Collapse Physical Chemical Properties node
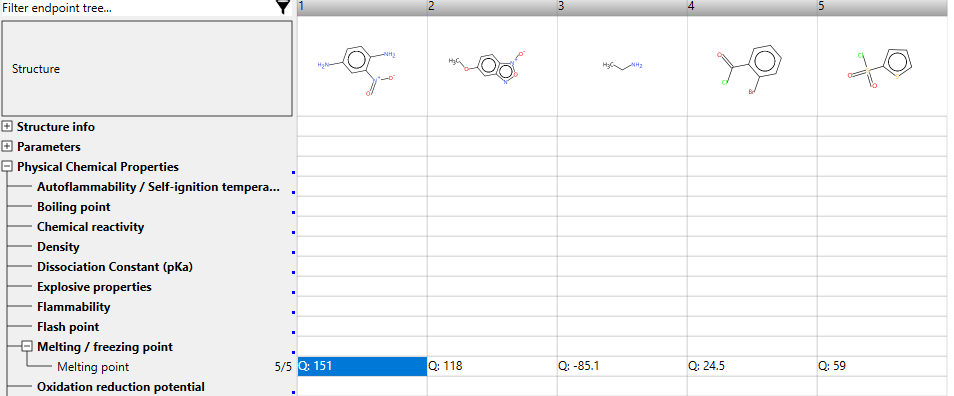 tap(7, 167)
